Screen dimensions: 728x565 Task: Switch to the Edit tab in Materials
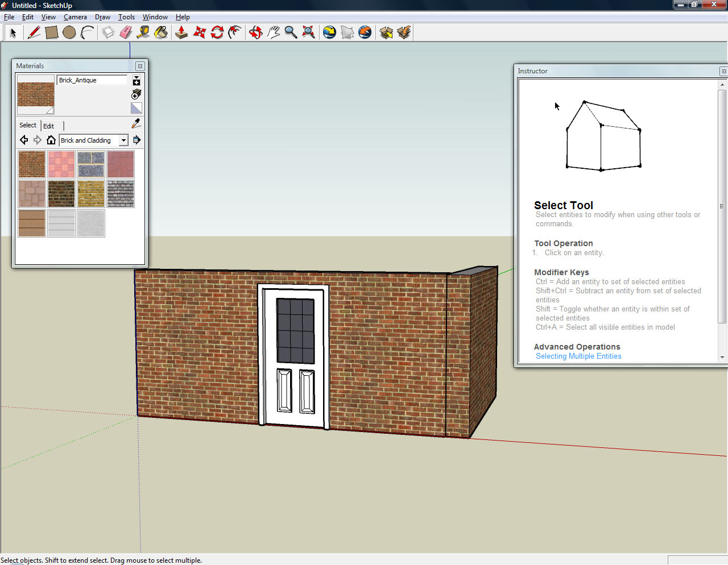tap(49, 126)
